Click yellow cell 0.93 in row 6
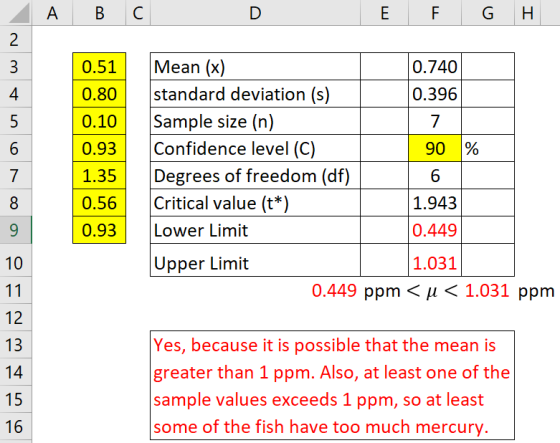Image resolution: width=560 pixels, height=443 pixels. click(x=99, y=148)
